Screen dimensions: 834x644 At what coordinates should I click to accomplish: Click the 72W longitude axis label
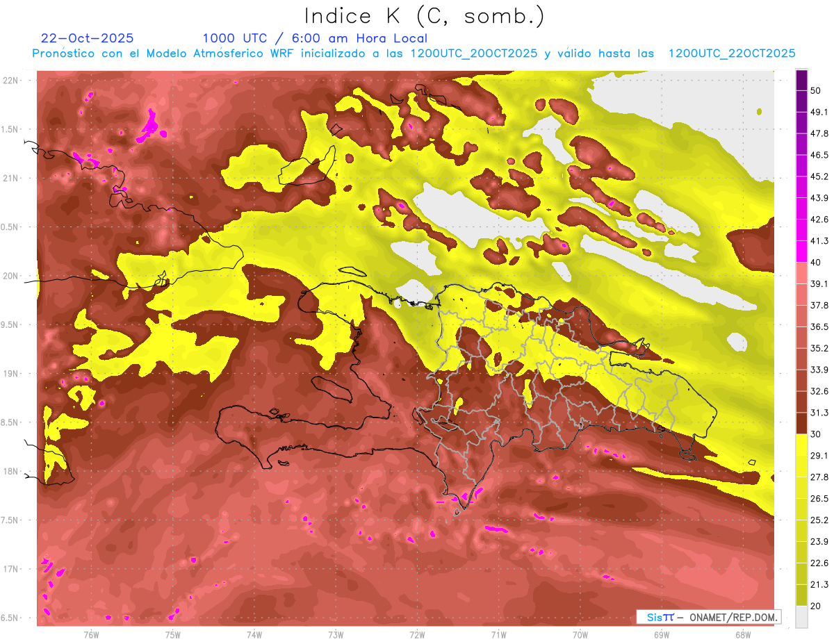tap(417, 634)
